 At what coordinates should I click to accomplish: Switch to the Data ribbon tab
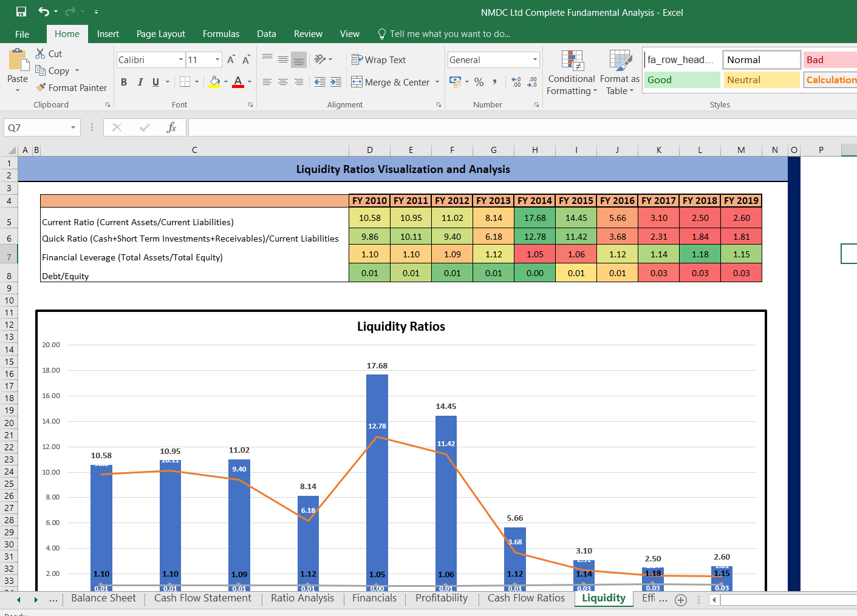click(267, 34)
